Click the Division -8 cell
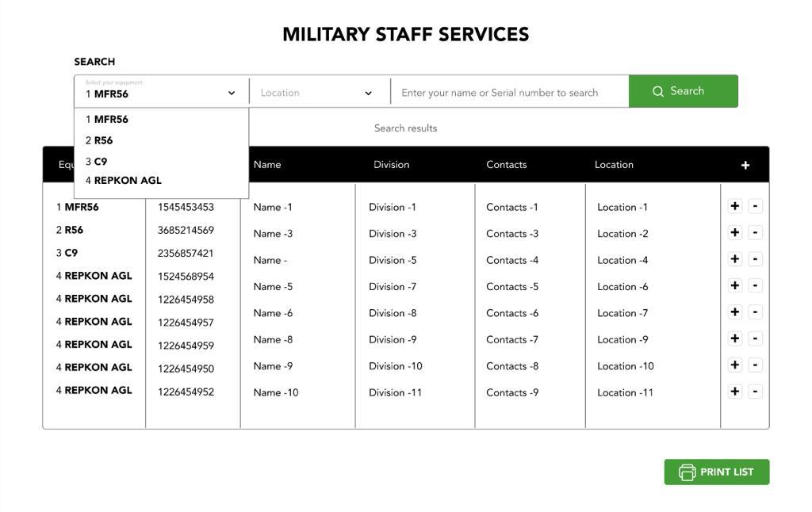 coord(393,313)
